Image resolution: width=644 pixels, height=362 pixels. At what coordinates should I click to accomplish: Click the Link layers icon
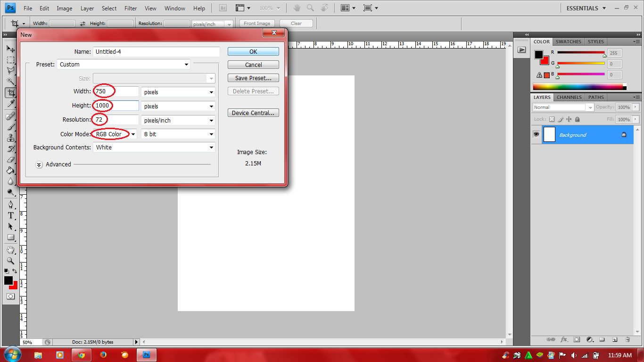tap(551, 339)
